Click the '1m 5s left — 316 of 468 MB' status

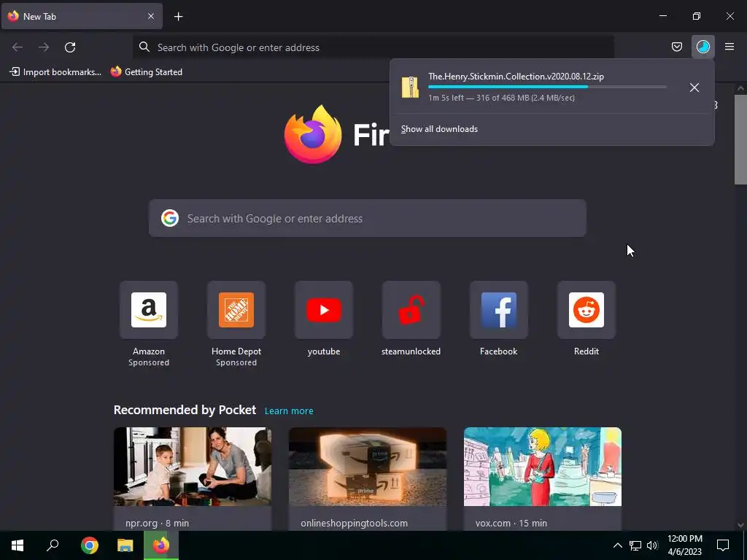pos(501,98)
